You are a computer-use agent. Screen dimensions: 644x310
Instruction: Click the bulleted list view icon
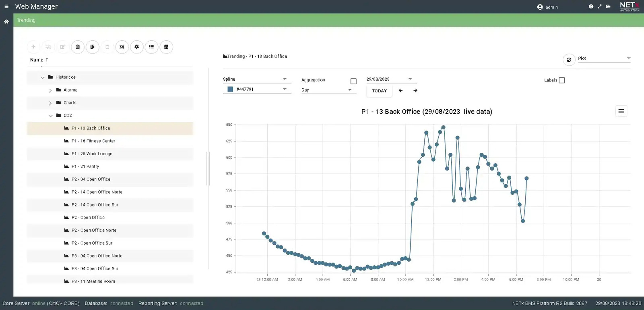click(x=151, y=47)
